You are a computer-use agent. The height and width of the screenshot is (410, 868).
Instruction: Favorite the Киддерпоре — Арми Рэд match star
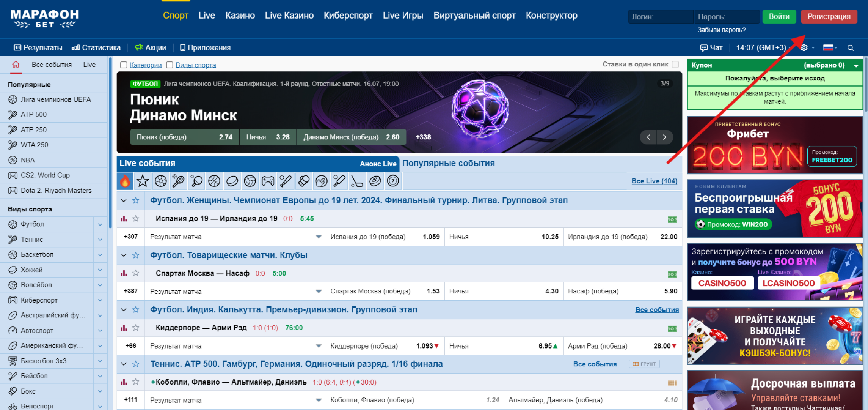point(135,328)
